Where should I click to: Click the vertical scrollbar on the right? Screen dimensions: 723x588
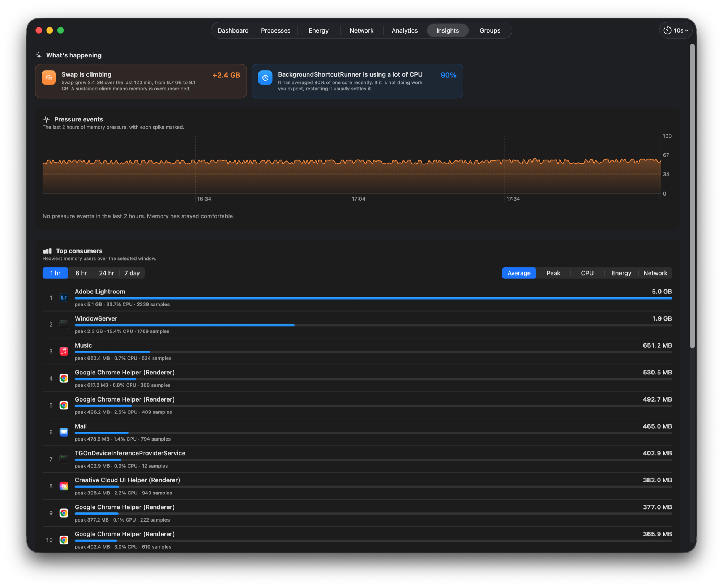coord(692,196)
